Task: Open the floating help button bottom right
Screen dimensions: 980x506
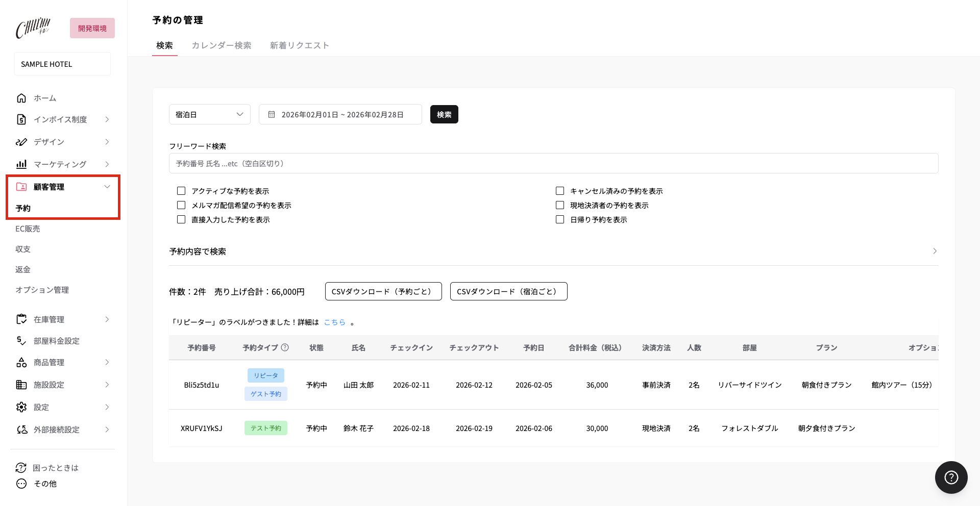Action: pos(950,477)
